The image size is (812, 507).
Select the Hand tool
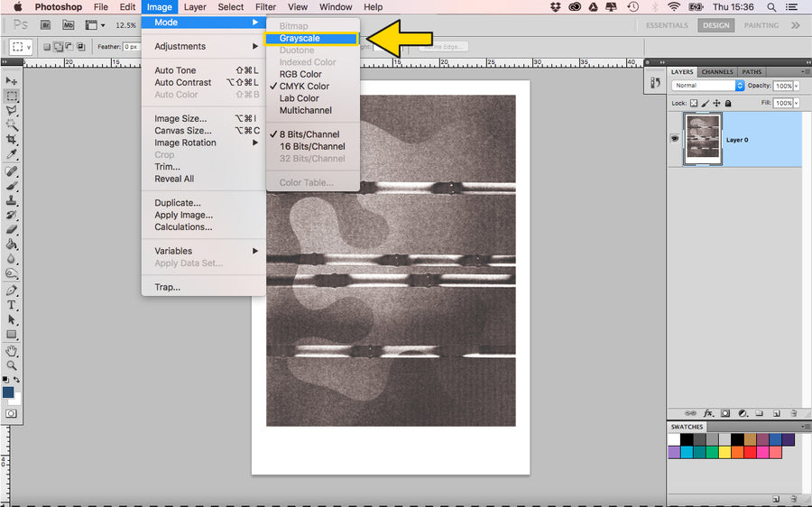pyautogui.click(x=13, y=350)
